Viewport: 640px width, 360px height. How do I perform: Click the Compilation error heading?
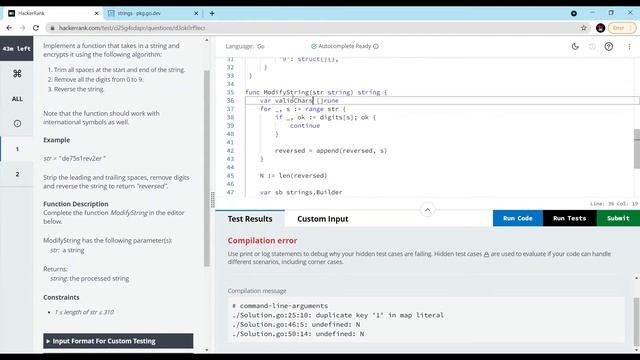point(262,241)
